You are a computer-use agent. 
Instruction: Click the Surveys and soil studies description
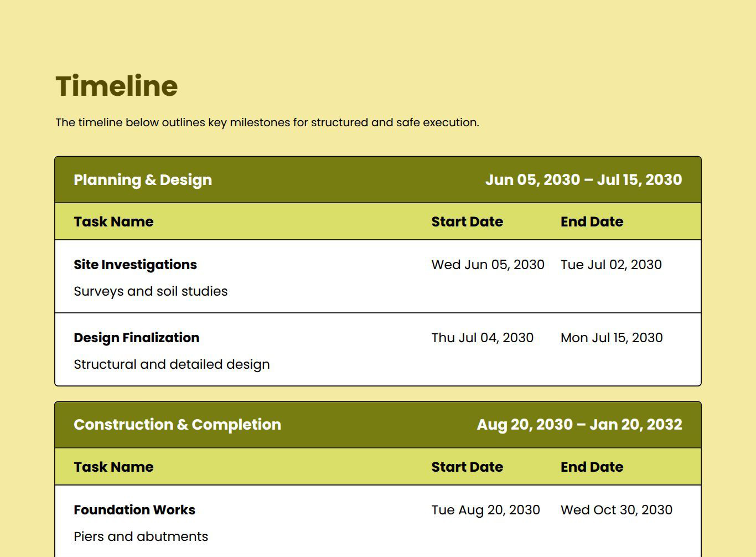click(151, 291)
